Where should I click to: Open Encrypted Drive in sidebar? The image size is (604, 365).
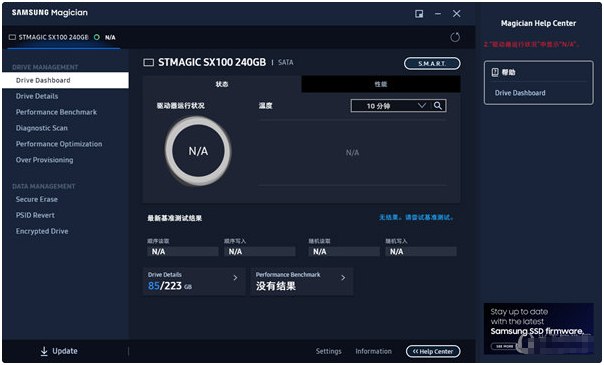pyautogui.click(x=42, y=231)
